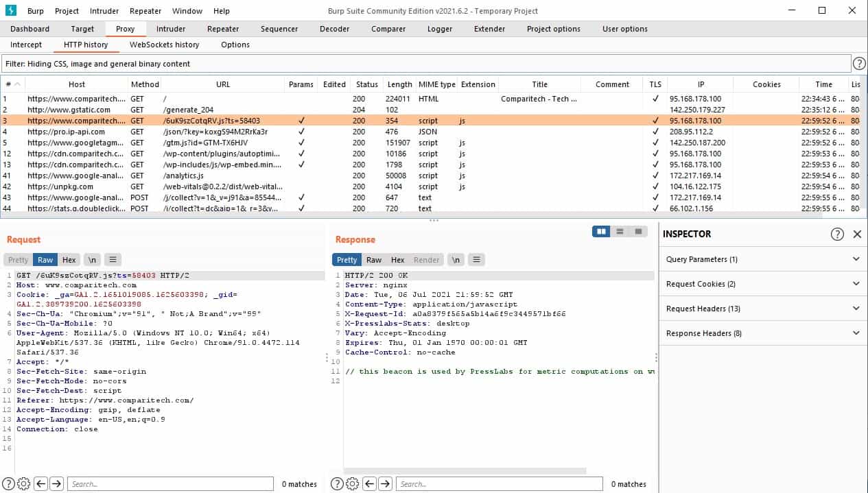
Task: Sort history by the Status column header
Action: tap(367, 84)
